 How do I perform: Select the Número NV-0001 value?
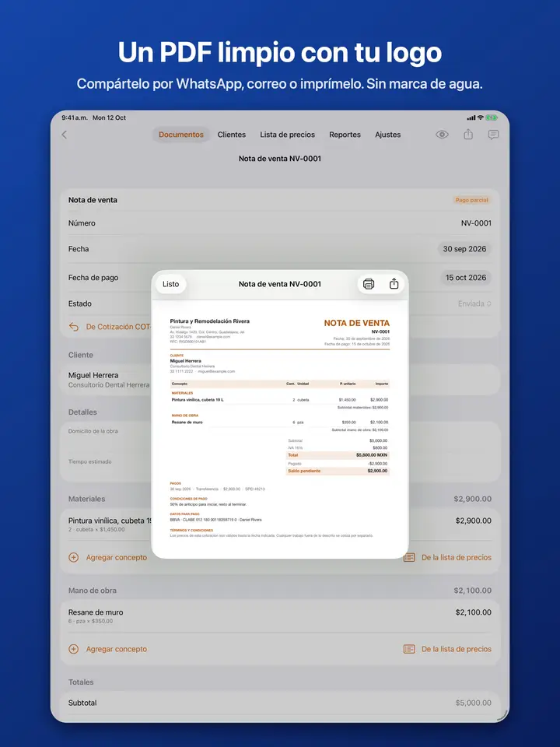(x=476, y=223)
